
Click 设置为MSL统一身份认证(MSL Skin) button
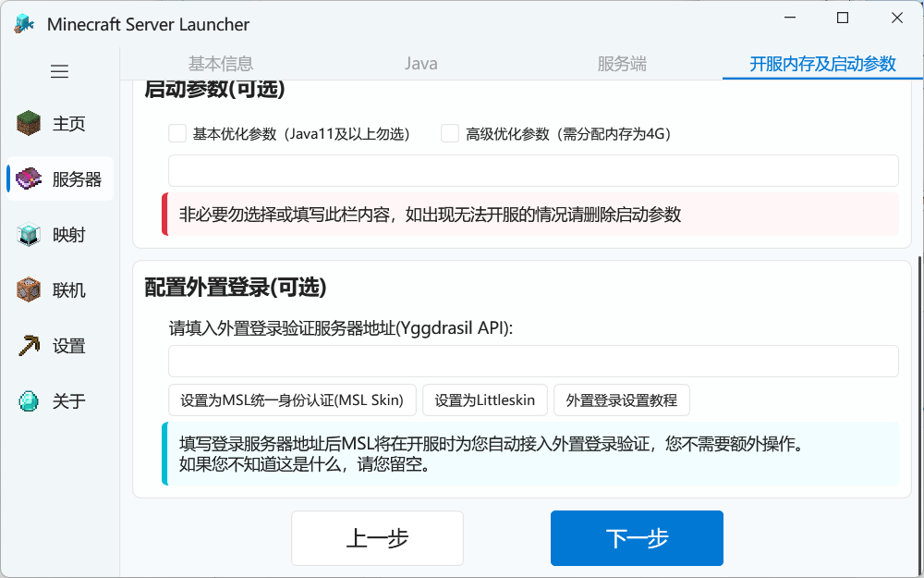292,400
